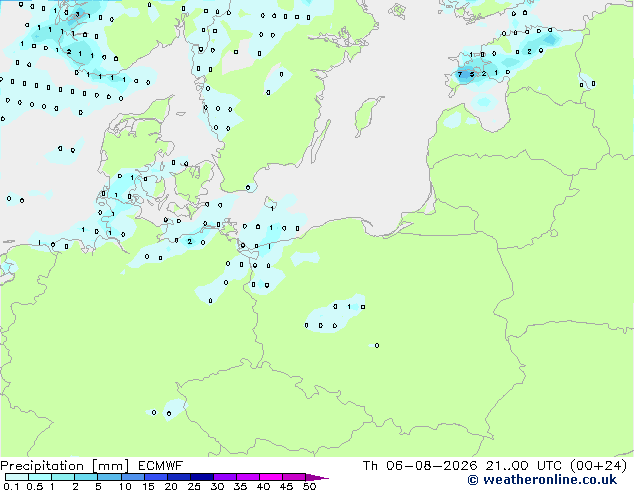Click the 'ECMWF' model label

click(x=160, y=466)
